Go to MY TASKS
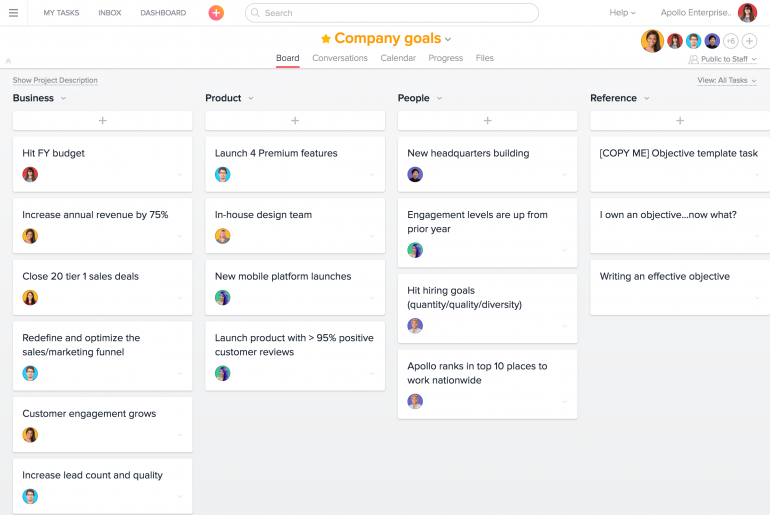The height and width of the screenshot is (515, 770). [61, 13]
